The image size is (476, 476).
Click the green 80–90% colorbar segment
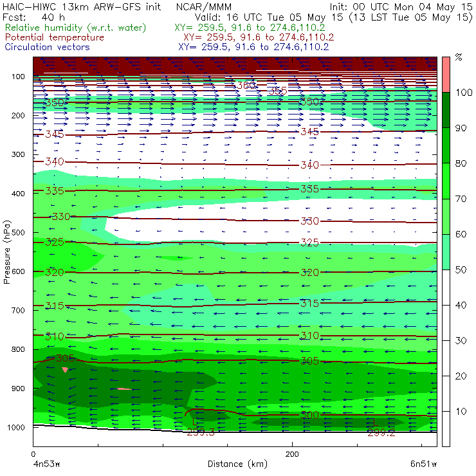446,145
